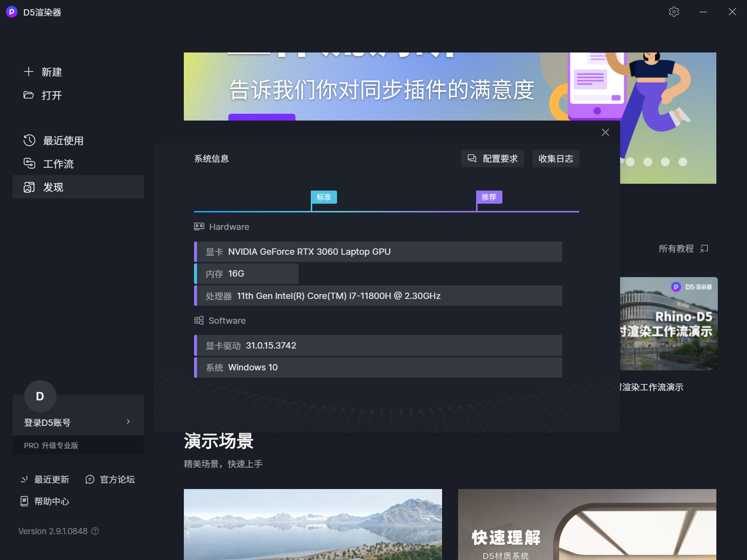Click the 推荐 marker on spec bar

(489, 197)
